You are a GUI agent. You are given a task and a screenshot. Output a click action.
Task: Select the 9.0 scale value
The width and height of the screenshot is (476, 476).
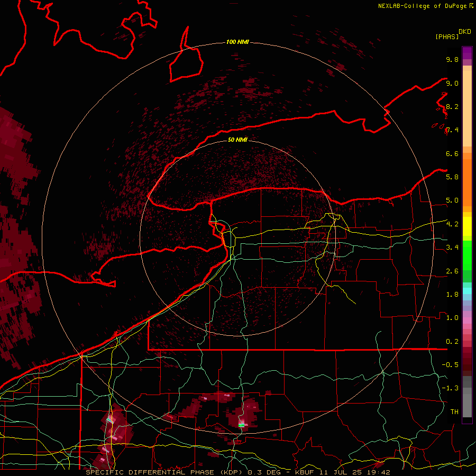(452, 83)
